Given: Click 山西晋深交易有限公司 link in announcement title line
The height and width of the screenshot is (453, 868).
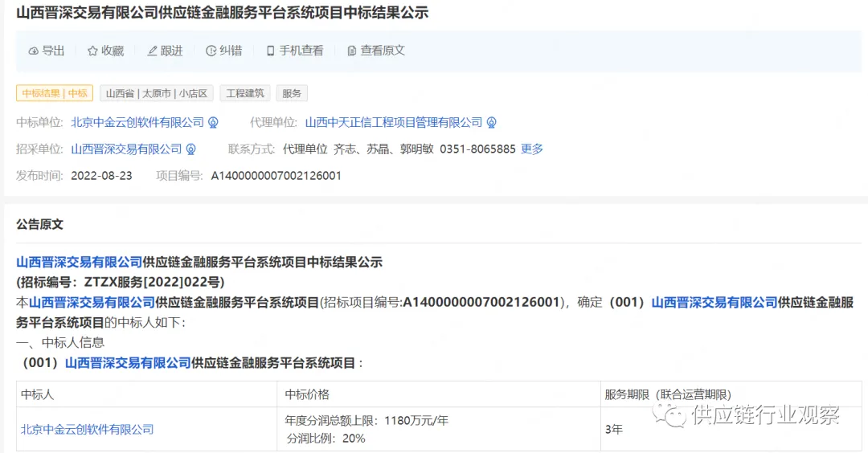Looking at the screenshot, I should [79, 262].
